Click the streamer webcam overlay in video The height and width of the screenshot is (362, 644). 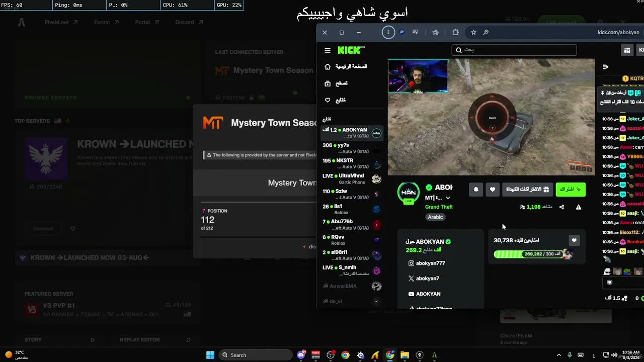[x=418, y=76]
